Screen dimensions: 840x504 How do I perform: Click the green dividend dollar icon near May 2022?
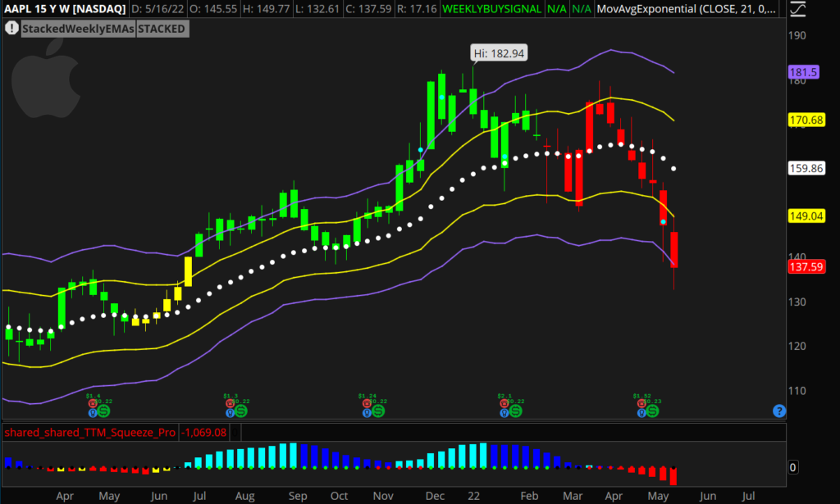[x=652, y=411]
